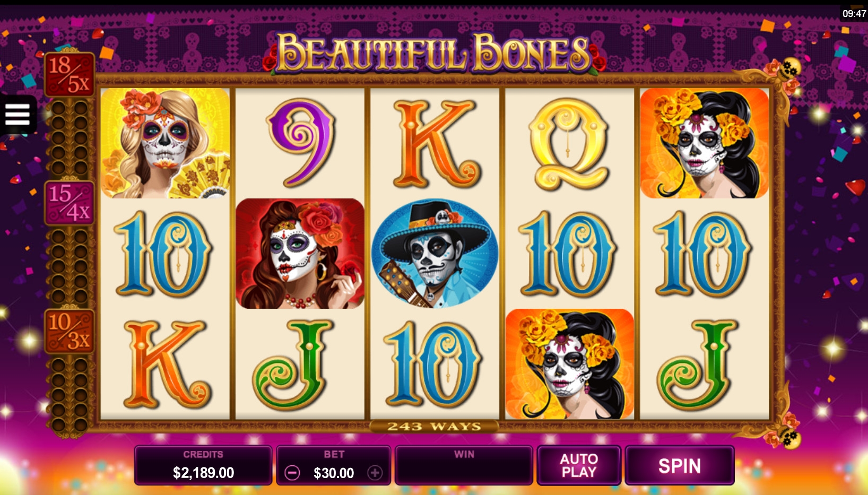The height and width of the screenshot is (495, 868).
Task: Click the clock showing 09:47
Action: pyautogui.click(x=854, y=14)
